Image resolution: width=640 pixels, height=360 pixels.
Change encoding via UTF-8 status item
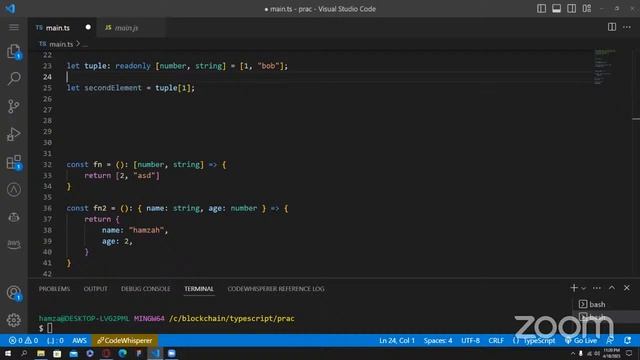pyautogui.click(x=470, y=340)
